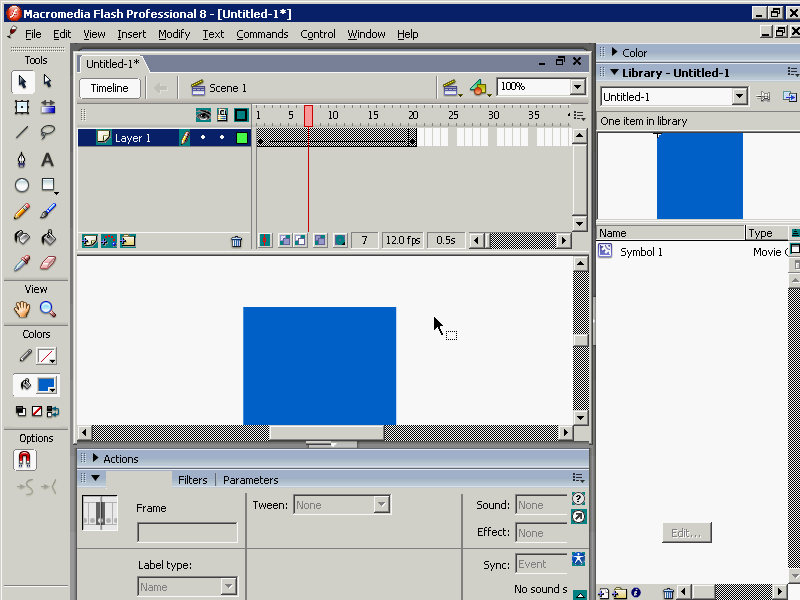Select the Text tool

47,160
